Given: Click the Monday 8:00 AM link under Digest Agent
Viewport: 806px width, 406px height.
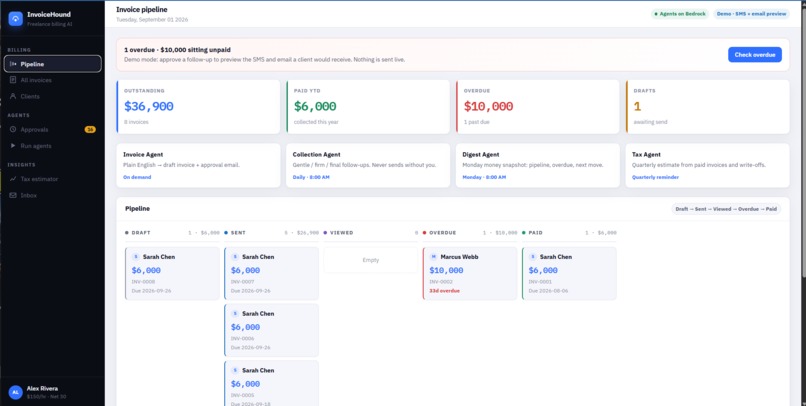Looking at the screenshot, I should [484, 177].
